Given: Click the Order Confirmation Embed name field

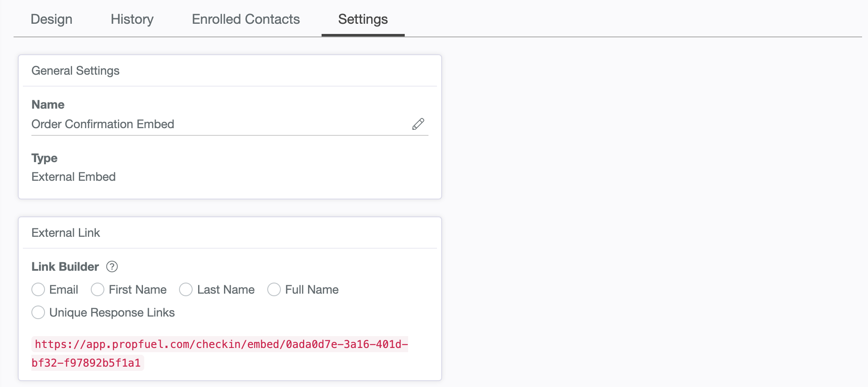Looking at the screenshot, I should pos(230,124).
